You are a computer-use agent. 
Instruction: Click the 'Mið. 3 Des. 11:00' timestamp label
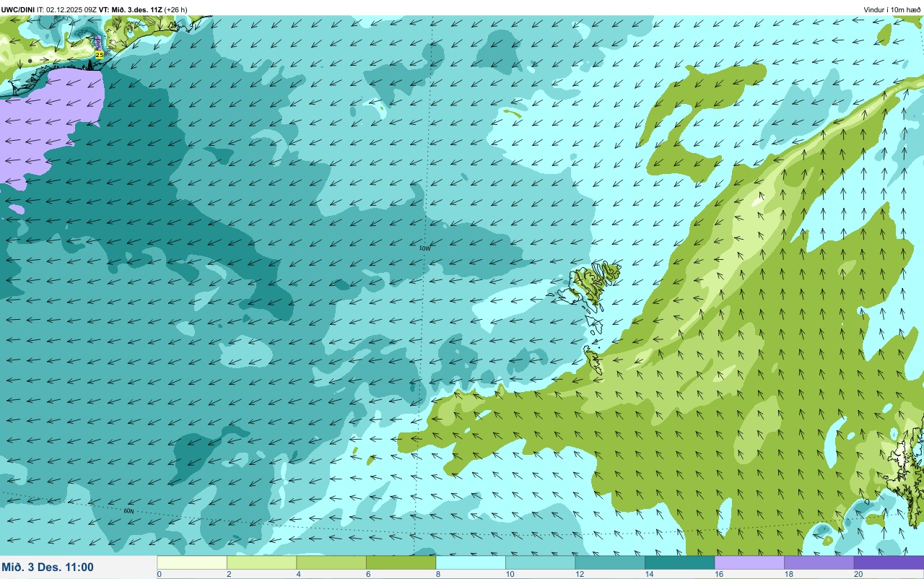tap(48, 567)
